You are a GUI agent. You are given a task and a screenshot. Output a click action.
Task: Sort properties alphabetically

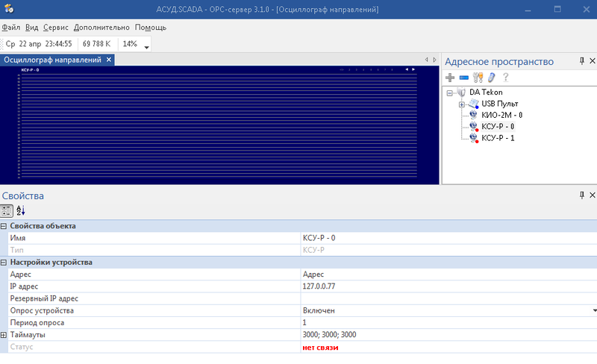pyautogui.click(x=21, y=210)
